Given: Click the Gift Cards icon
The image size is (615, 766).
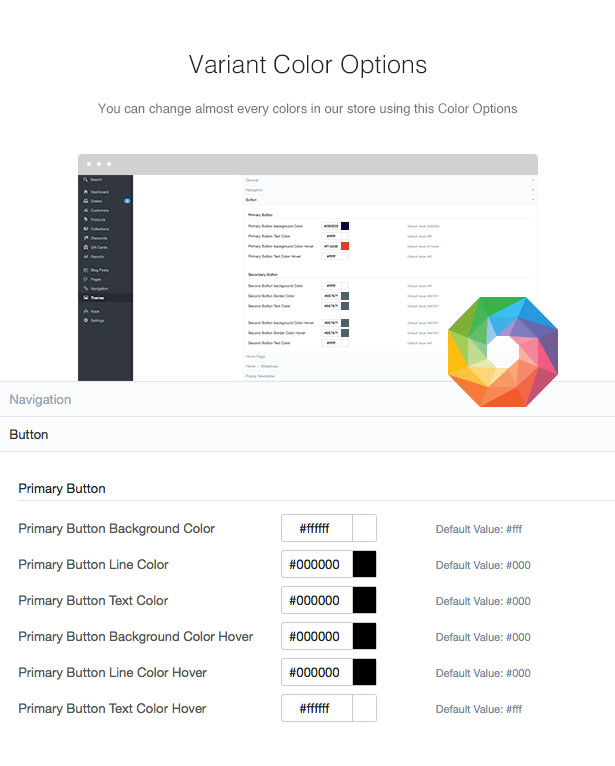Looking at the screenshot, I should (x=86, y=247).
